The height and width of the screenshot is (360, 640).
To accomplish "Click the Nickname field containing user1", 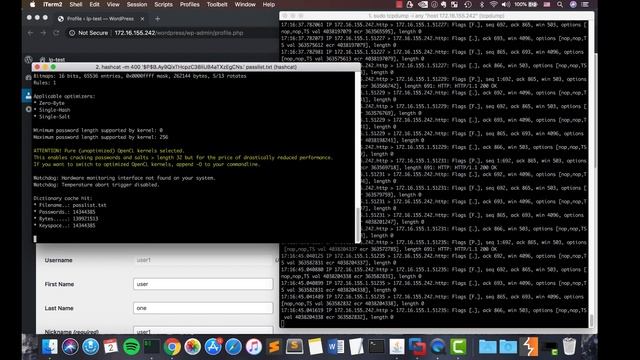I will pyautogui.click(x=203, y=331).
